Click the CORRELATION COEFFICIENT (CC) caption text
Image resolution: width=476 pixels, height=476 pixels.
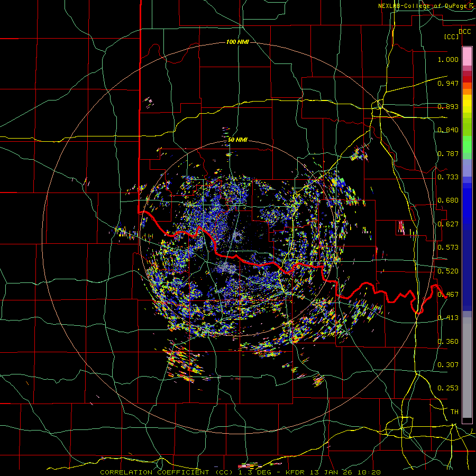[x=167, y=472]
